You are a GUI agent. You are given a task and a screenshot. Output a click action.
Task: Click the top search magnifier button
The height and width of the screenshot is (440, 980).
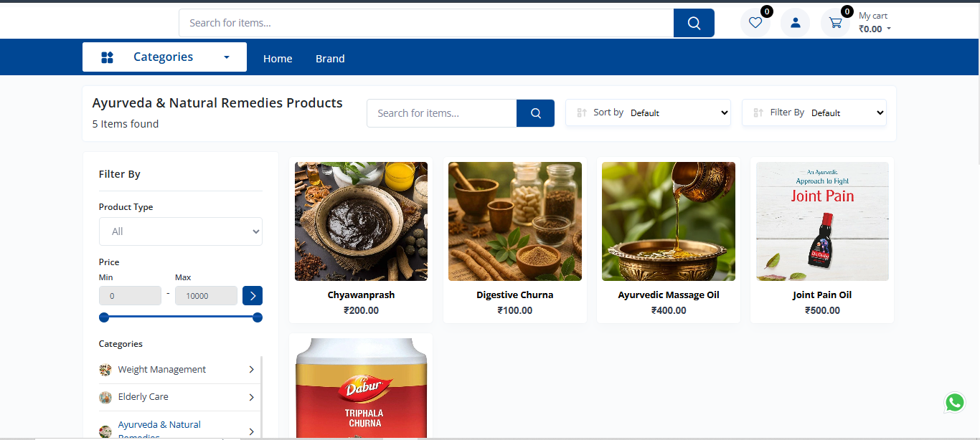pos(694,23)
